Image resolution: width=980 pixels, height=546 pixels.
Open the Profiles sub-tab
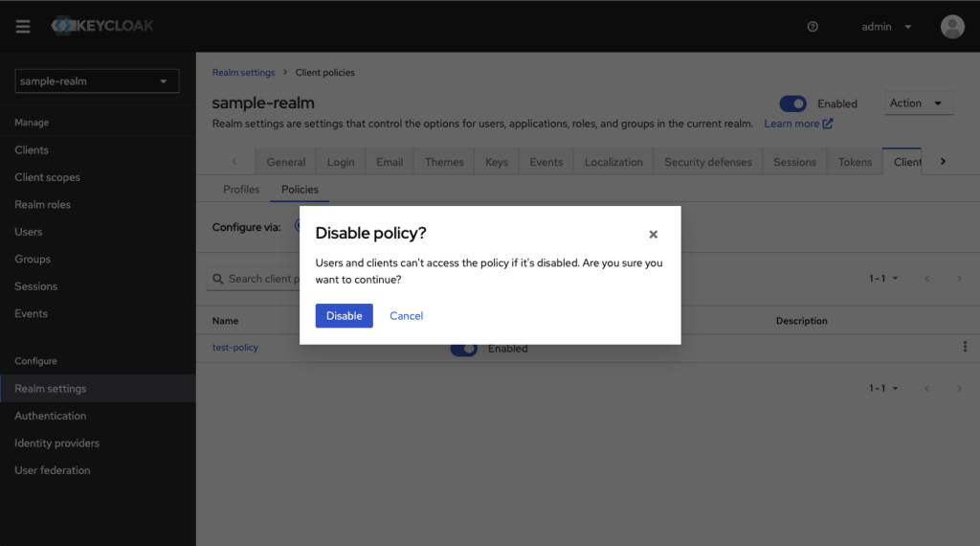pos(241,190)
